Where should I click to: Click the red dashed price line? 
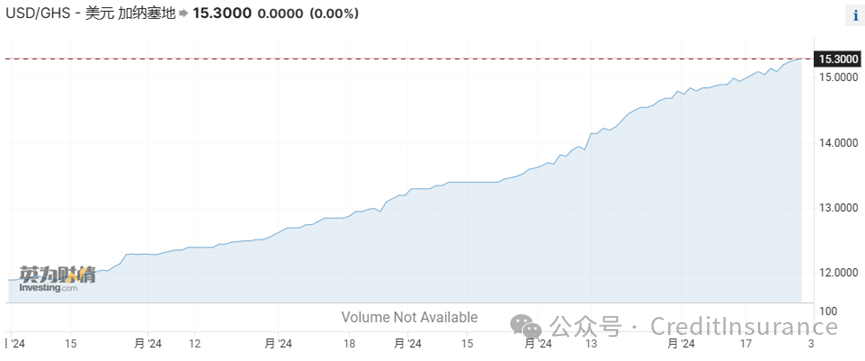[408, 59]
